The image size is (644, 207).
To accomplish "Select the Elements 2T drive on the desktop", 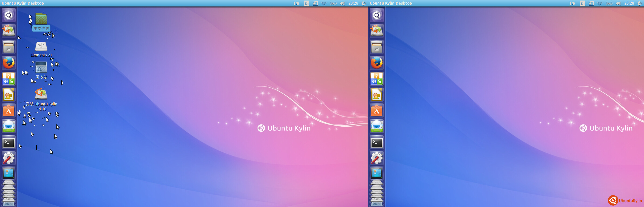I will tap(41, 46).
